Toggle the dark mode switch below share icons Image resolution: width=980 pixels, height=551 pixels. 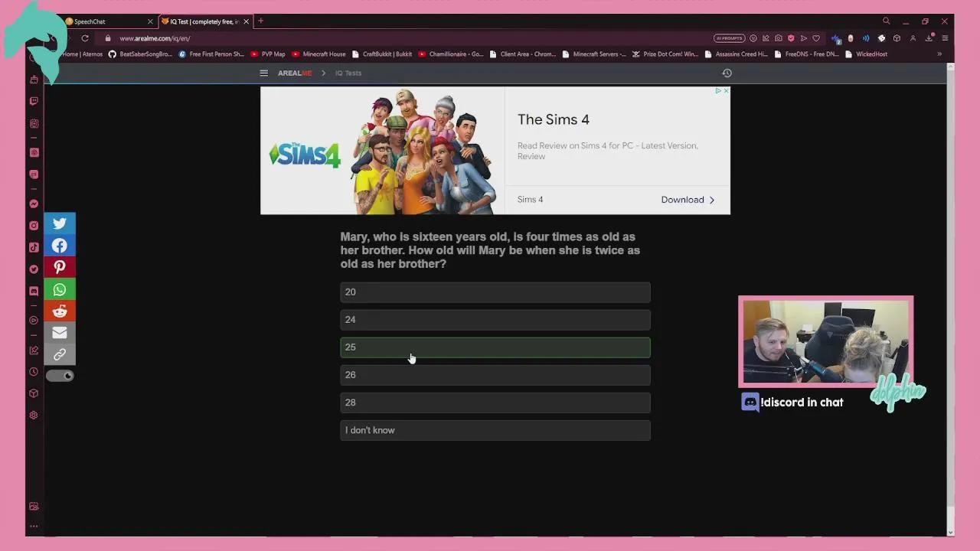(60, 376)
